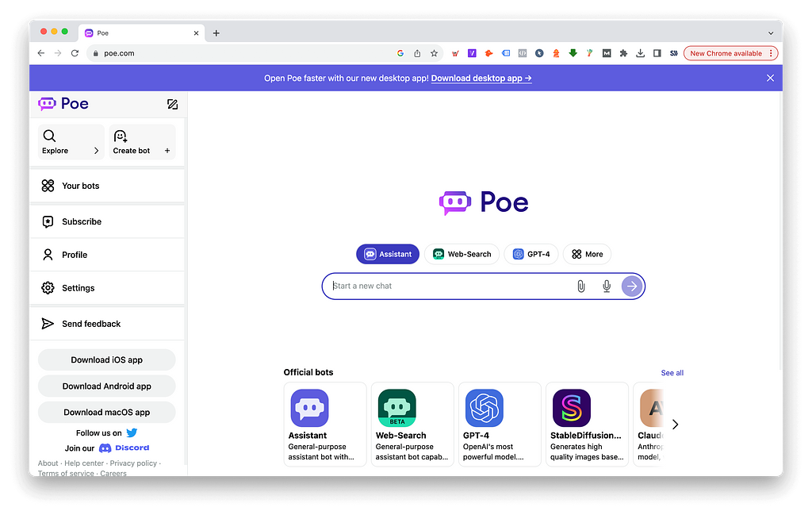This screenshot has width=812, height=515.
Task: Select the GPT-4 bot chip
Action: point(531,255)
